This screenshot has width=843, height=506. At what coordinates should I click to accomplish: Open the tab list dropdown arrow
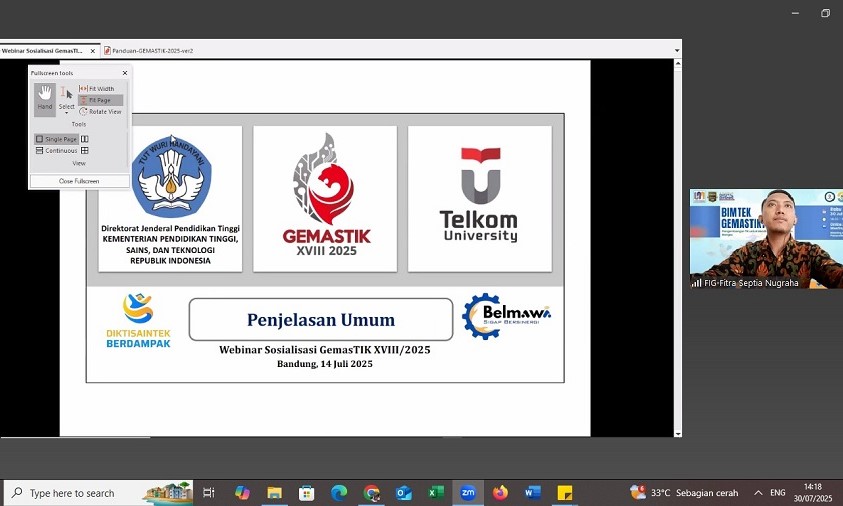[677, 51]
